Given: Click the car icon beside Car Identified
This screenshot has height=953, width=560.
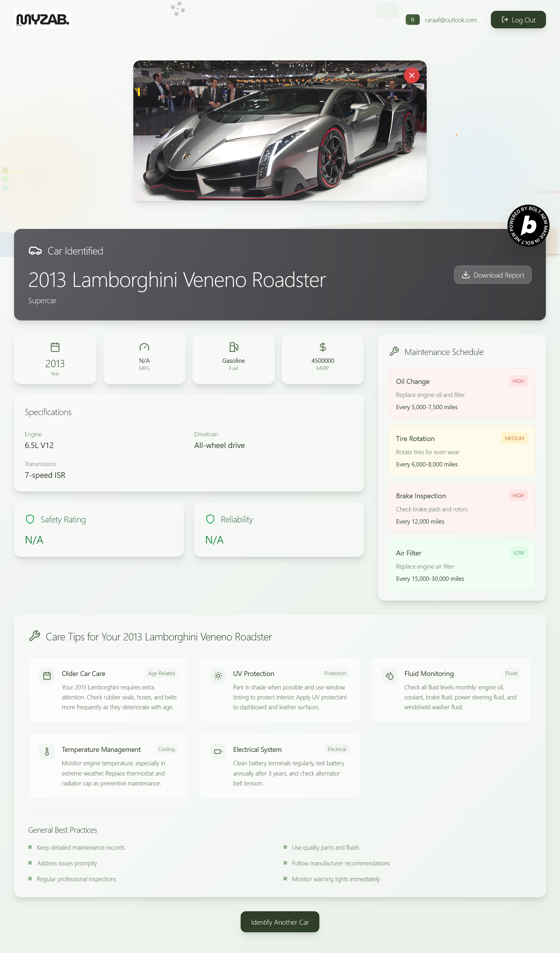Looking at the screenshot, I should pyautogui.click(x=35, y=251).
